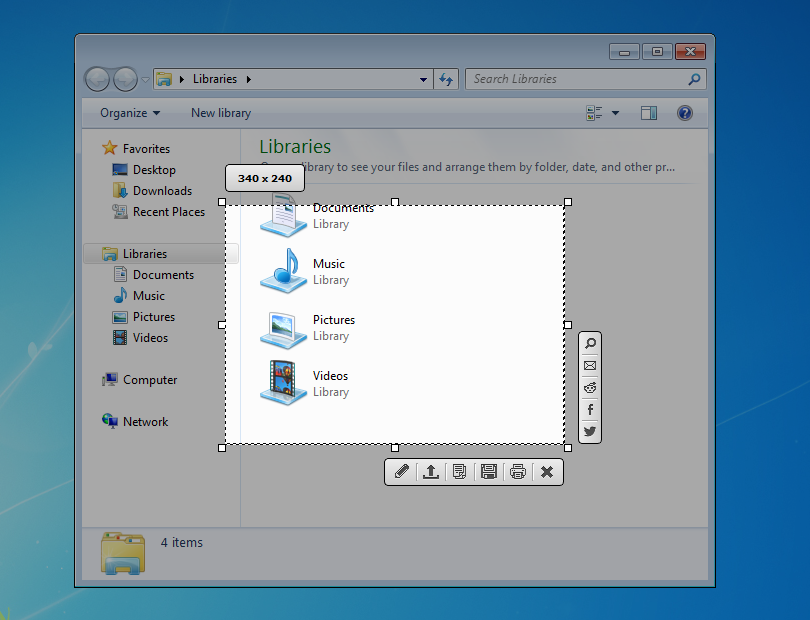The image size is (810, 620).
Task: Save the screenshot to disk
Action: pyautogui.click(x=488, y=471)
